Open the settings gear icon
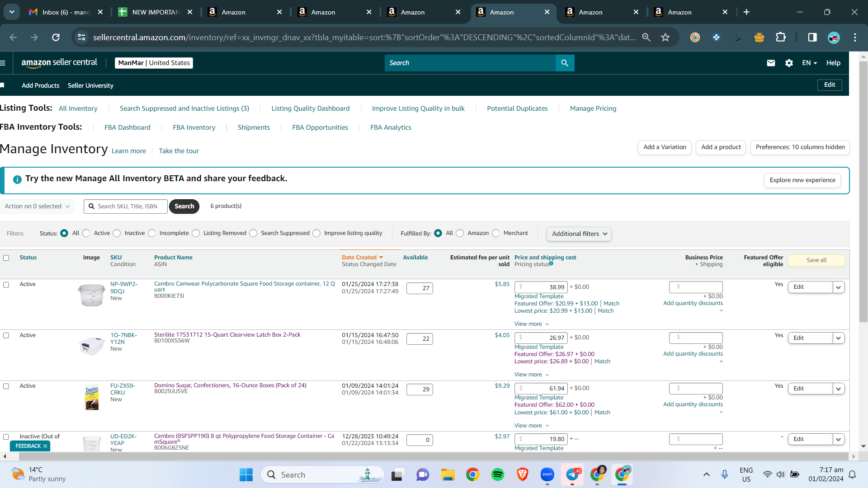Image resolution: width=868 pixels, height=488 pixels. coord(789,63)
